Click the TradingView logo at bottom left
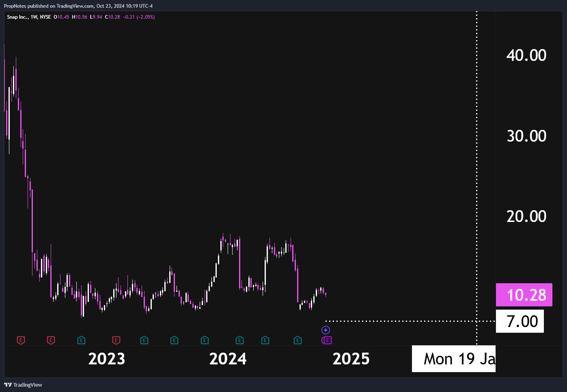 point(23,385)
